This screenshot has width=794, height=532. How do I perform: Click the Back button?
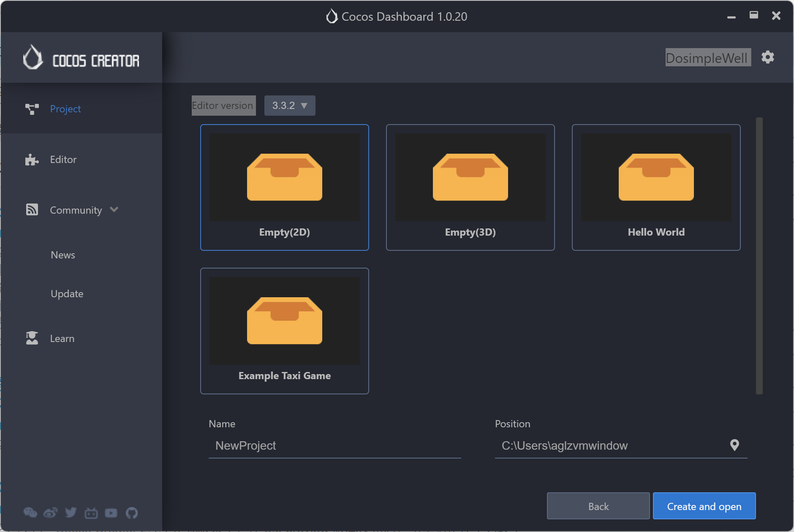tap(598, 506)
